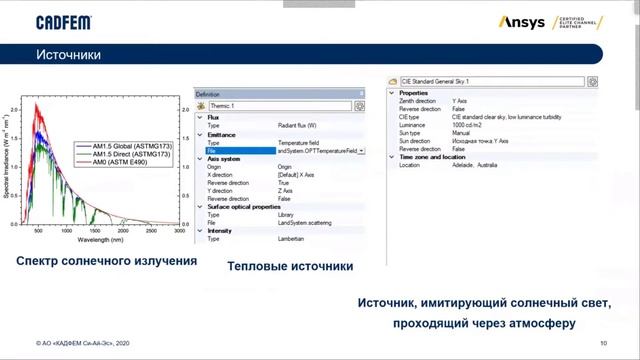Click the 'Sun direction' property label
640x360 pixels.
(x=414, y=141)
